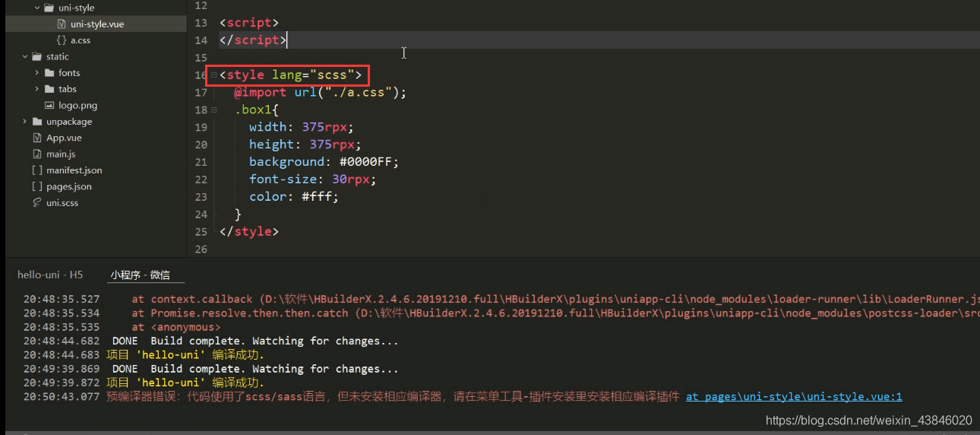
Task: Click the pages.json bracket icon
Action: point(37,186)
